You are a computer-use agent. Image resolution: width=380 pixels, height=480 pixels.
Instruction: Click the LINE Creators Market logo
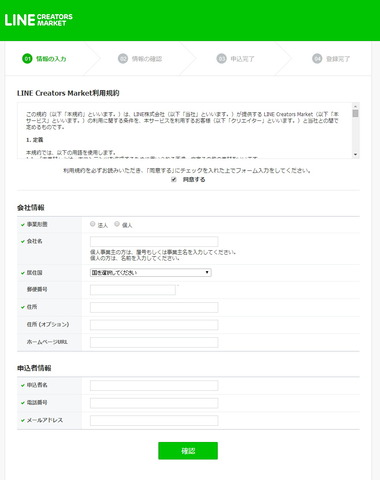pos(38,20)
